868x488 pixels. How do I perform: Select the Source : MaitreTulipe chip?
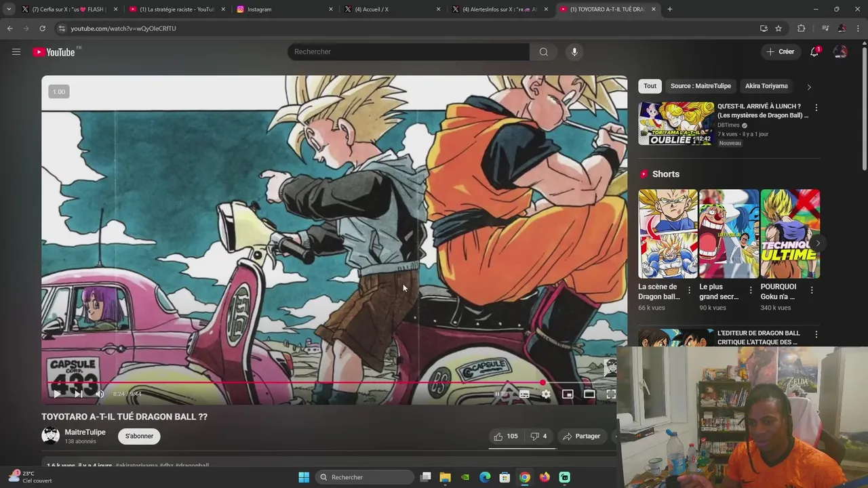pyautogui.click(x=701, y=86)
